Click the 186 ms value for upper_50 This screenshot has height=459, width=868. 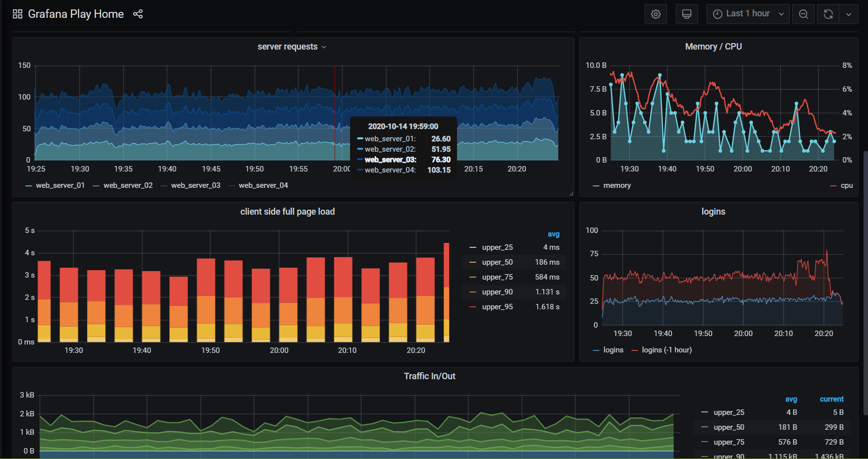tap(547, 262)
